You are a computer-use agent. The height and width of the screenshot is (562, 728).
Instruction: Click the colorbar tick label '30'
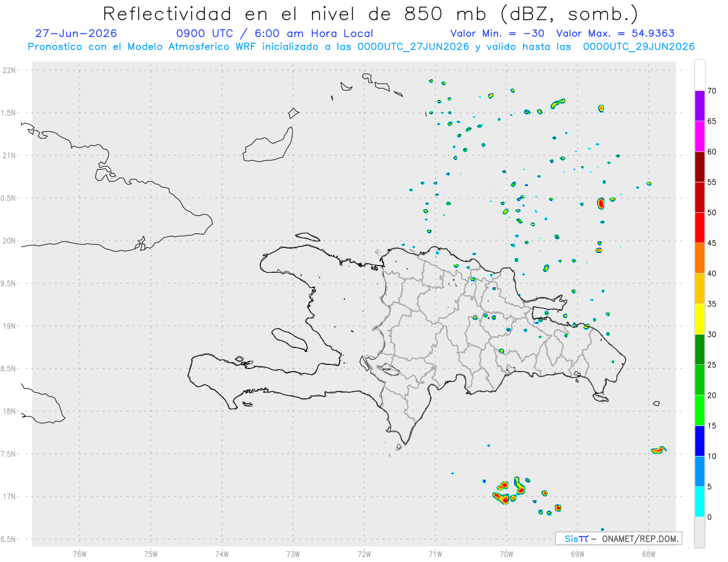pos(712,334)
